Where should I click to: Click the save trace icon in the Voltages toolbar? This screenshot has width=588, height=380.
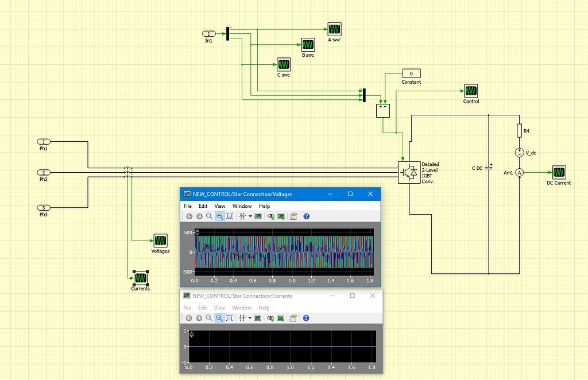280,216
